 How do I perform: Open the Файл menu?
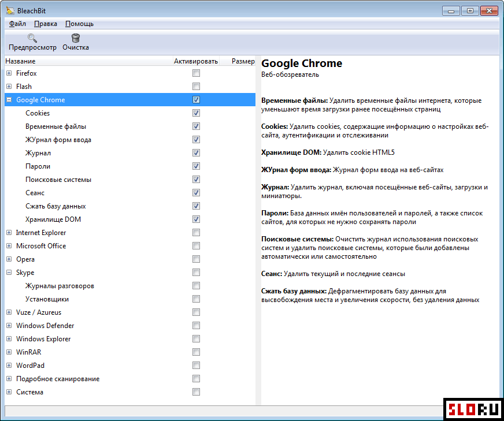[x=17, y=24]
